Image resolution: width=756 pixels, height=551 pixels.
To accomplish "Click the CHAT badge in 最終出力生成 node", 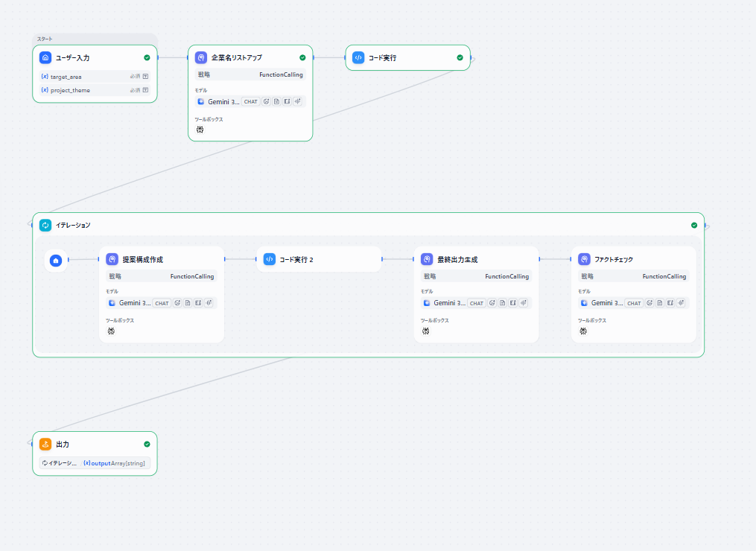I will (477, 303).
